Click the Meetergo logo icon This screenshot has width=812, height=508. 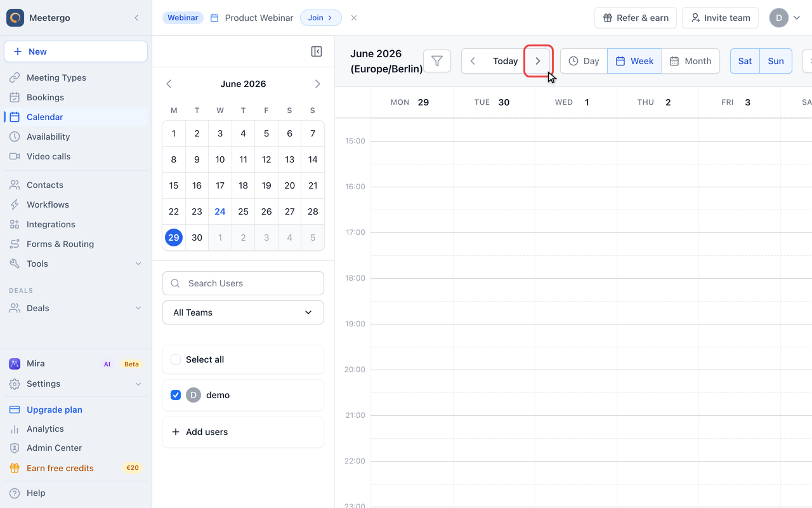pos(15,18)
